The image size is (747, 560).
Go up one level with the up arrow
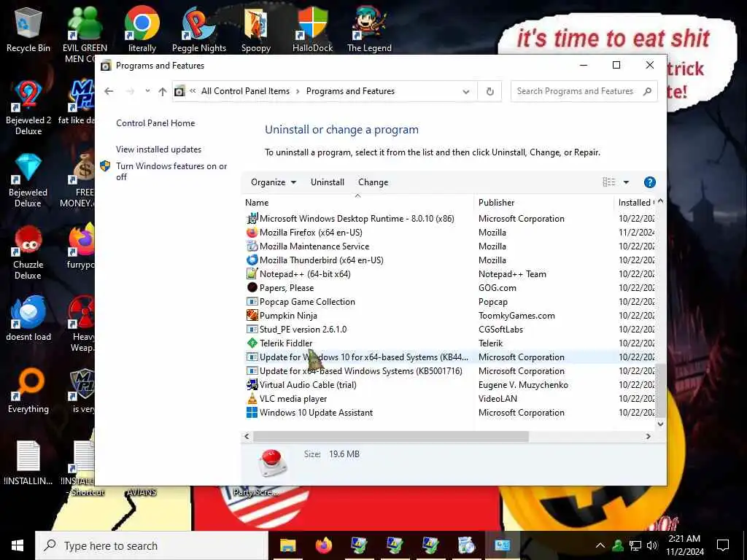pyautogui.click(x=163, y=91)
